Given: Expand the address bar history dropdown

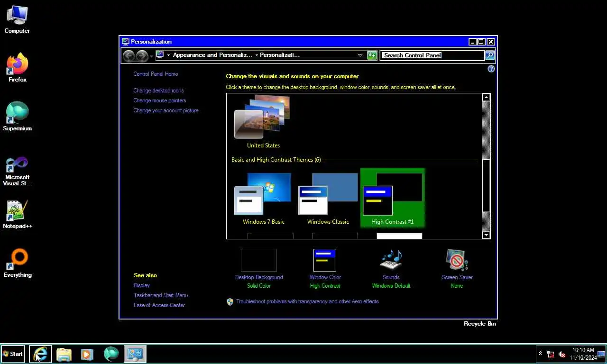Looking at the screenshot, I should tap(360, 55).
